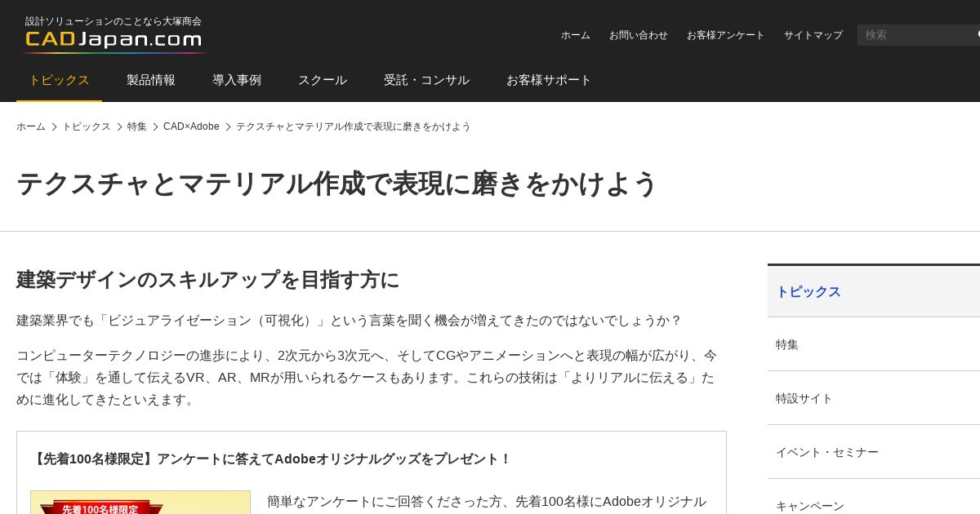This screenshot has height=514, width=980.
Task: Open サイトマップ header link
Action: 813,35
